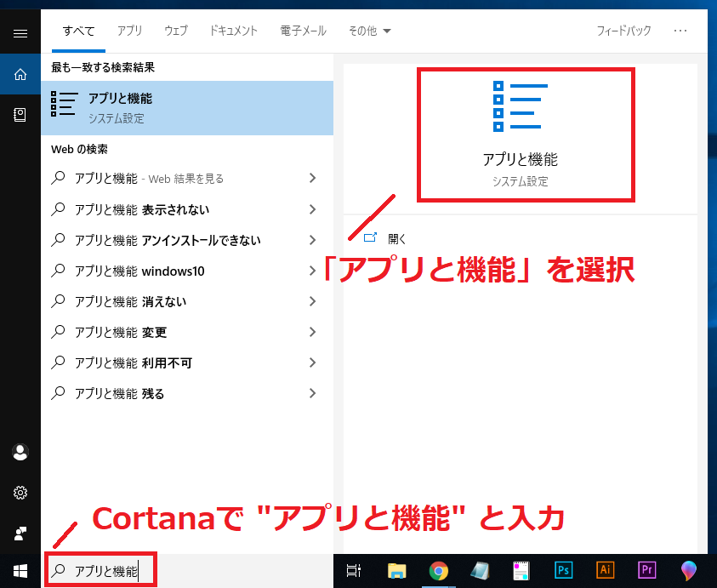717x588 pixels.
Task: Click the Start button
Action: tap(19, 571)
